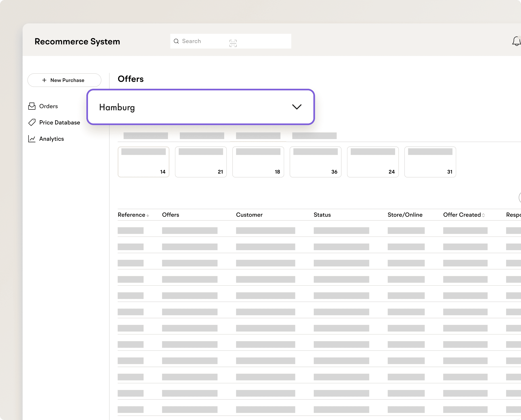The image size is (521, 420).
Task: Select the status card showing 36
Action: (x=315, y=162)
